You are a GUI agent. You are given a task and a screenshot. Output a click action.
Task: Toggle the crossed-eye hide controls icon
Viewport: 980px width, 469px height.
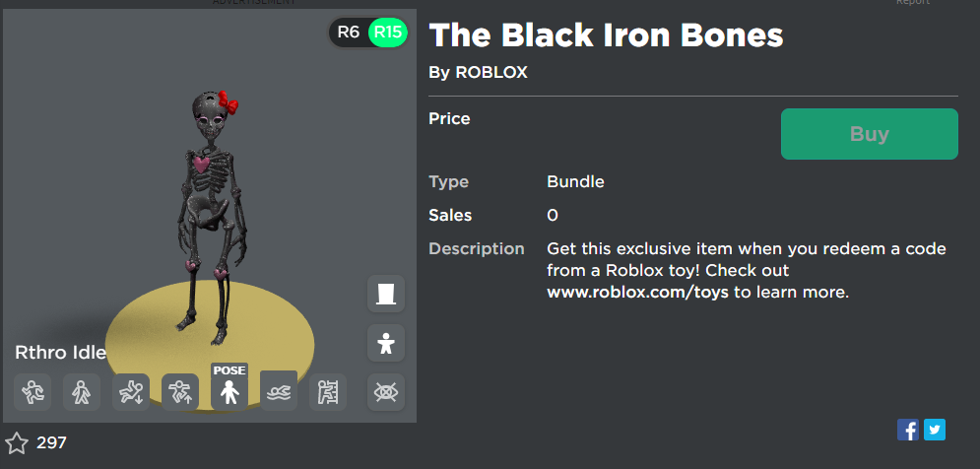pyautogui.click(x=386, y=392)
